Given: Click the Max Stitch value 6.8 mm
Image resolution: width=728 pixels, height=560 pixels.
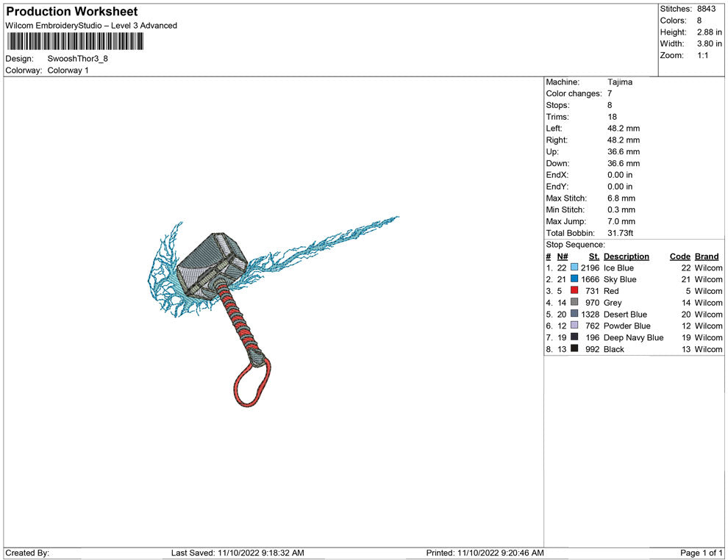Looking at the screenshot, I should 621,198.
